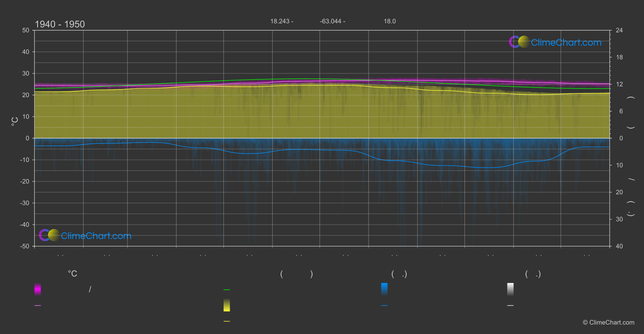Click the white gradient legend swatch
The width and height of the screenshot is (644, 334).
point(511,289)
